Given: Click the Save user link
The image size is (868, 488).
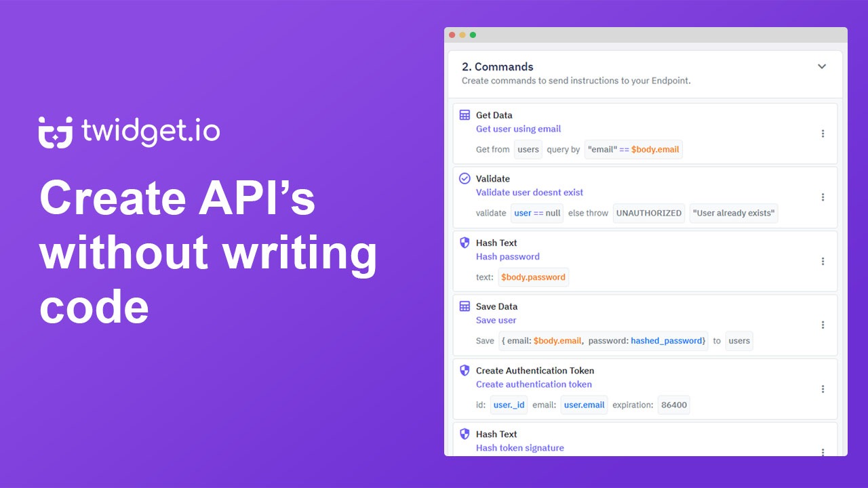Looking at the screenshot, I should click(496, 320).
